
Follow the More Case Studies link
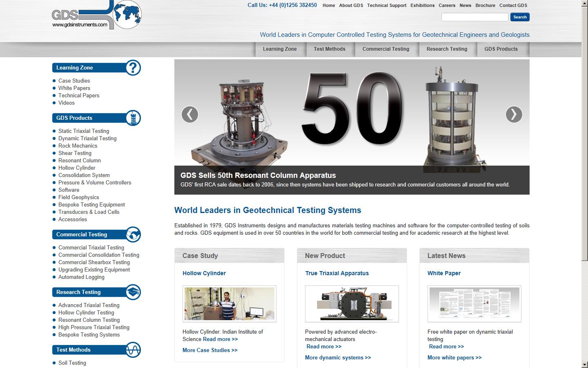[x=210, y=350]
